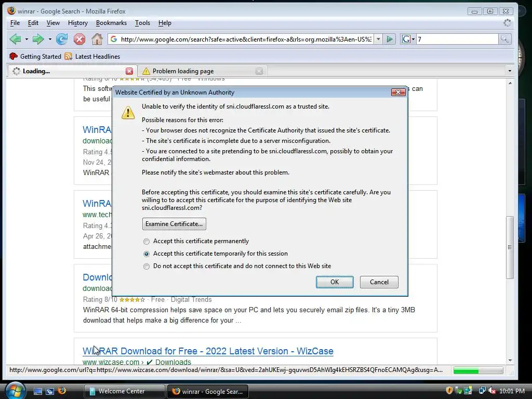This screenshot has height=399, width=532.
Task: Maximize the Firefox window
Action: coord(490,11)
